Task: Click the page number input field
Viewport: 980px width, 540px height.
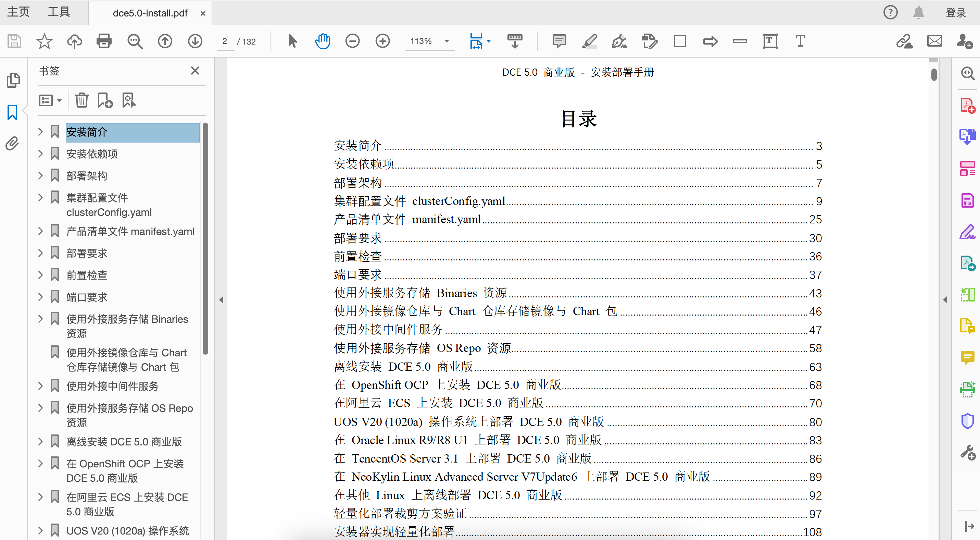Action: click(225, 41)
